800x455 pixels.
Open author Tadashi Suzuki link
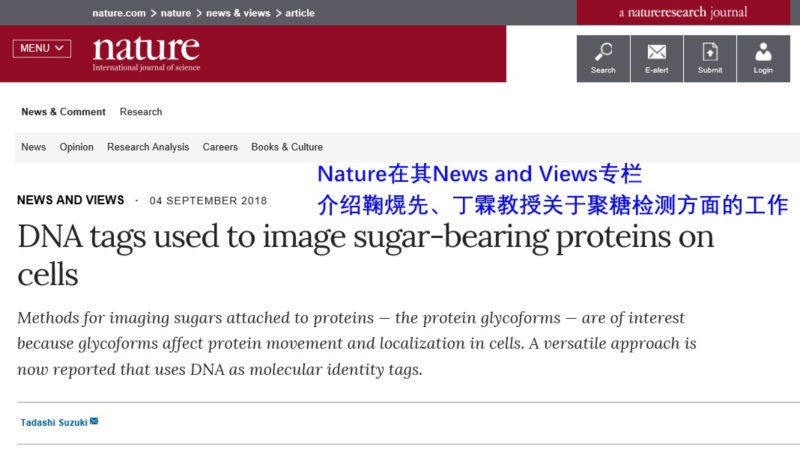[53, 422]
